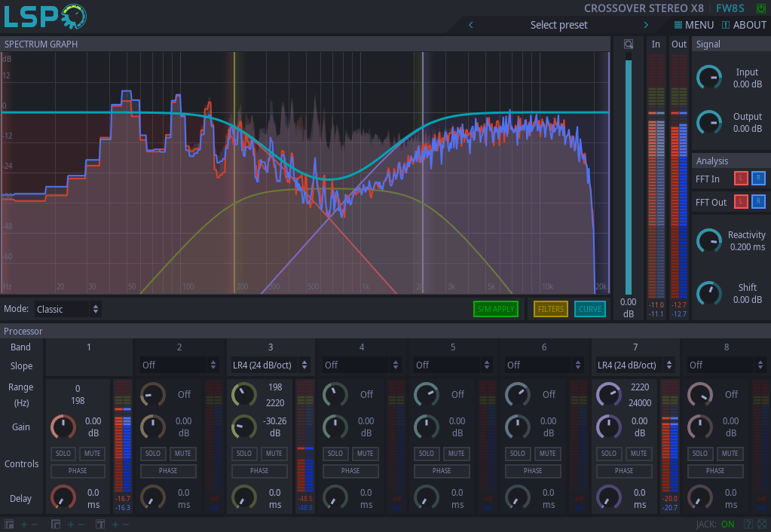Click the green power bypass icon

coord(760,8)
